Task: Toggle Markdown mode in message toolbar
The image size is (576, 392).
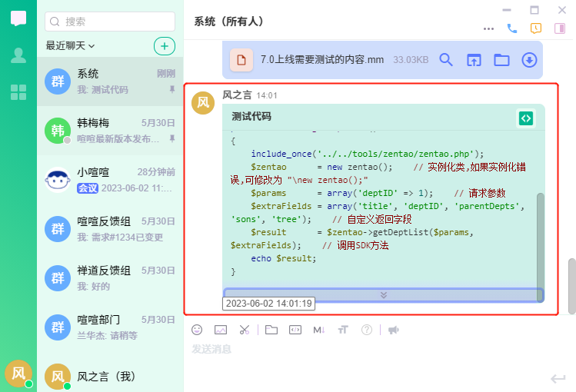Action: click(319, 330)
